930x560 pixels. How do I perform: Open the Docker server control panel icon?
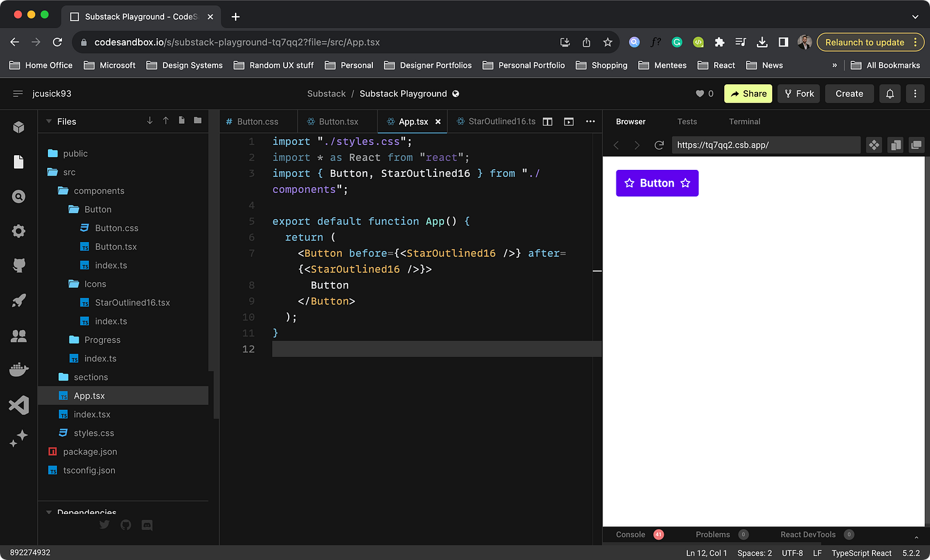(x=19, y=370)
